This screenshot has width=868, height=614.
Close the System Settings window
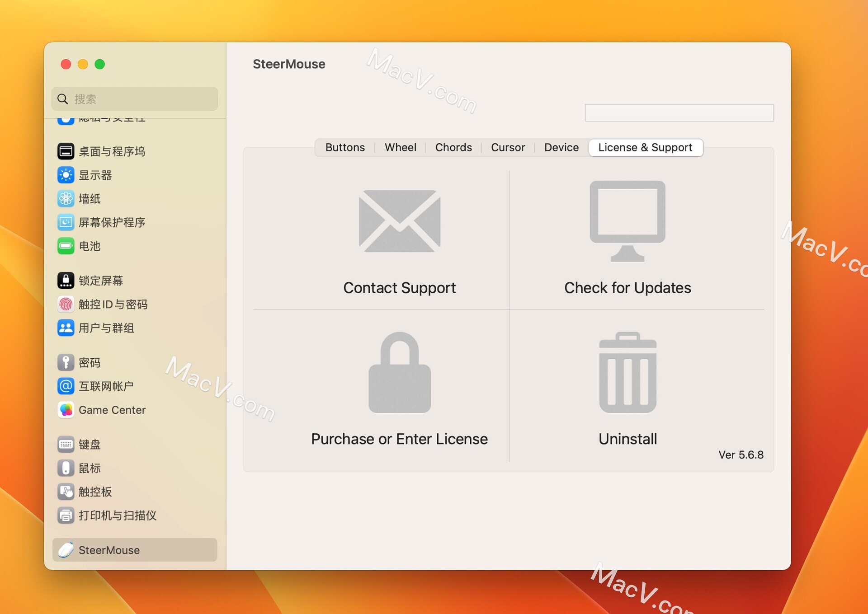pos(66,64)
